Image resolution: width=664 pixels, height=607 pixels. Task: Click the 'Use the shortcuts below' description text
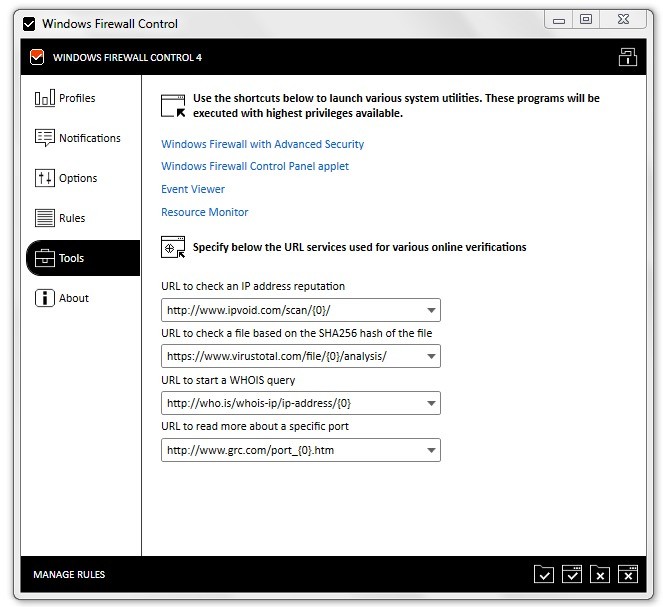[396, 105]
